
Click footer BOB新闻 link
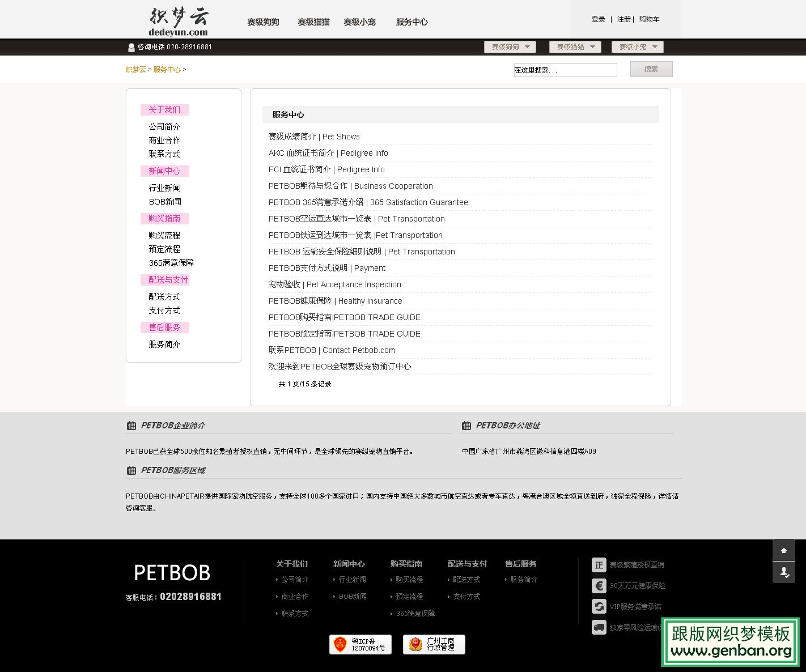[353, 597]
